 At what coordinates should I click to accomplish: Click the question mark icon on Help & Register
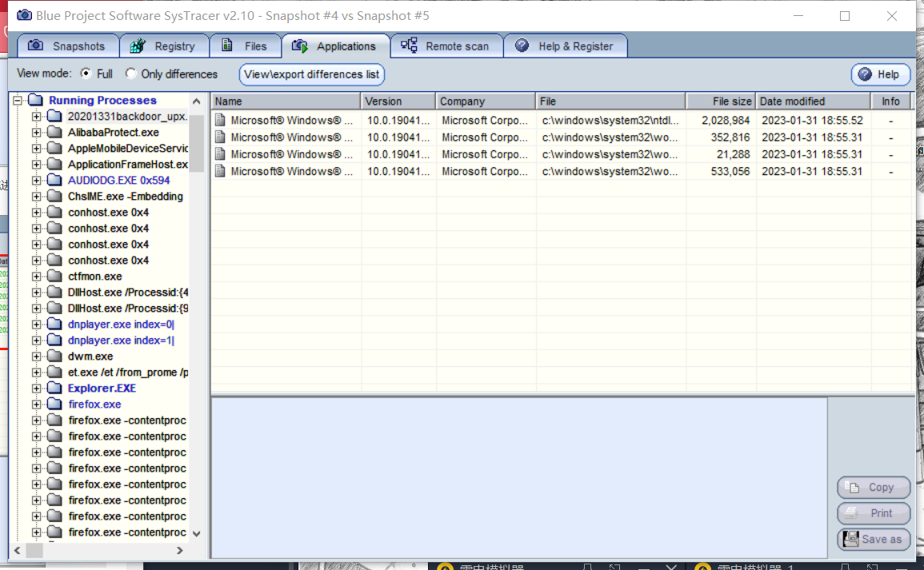tap(522, 46)
